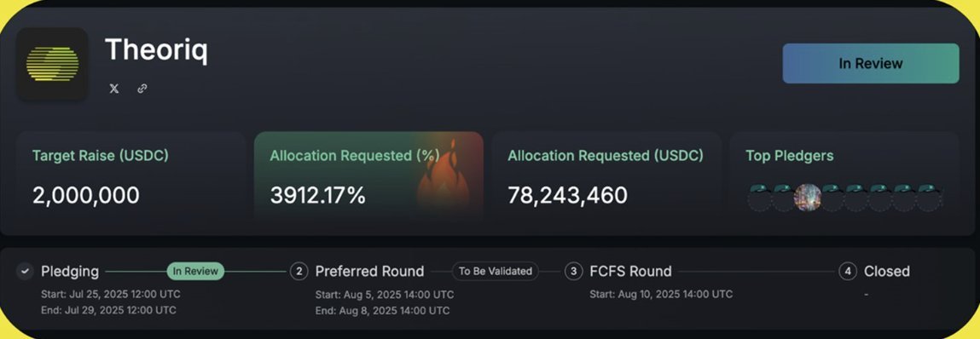Select the Preferred Round stage label

pos(369,271)
